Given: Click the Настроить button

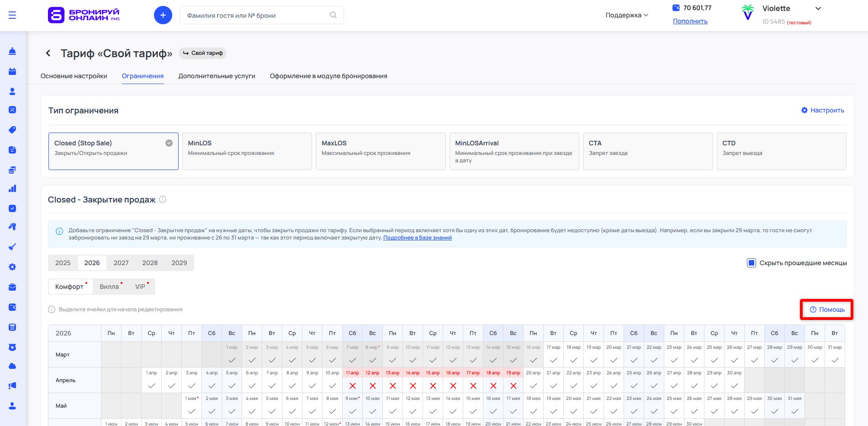Looking at the screenshot, I should point(822,110).
